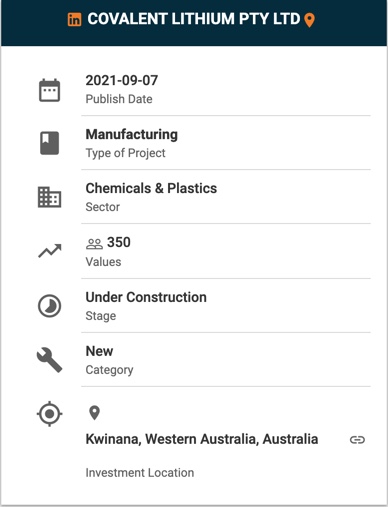The width and height of the screenshot is (388, 507).
Task: Click the people icon next to 350
Action: 94,244
